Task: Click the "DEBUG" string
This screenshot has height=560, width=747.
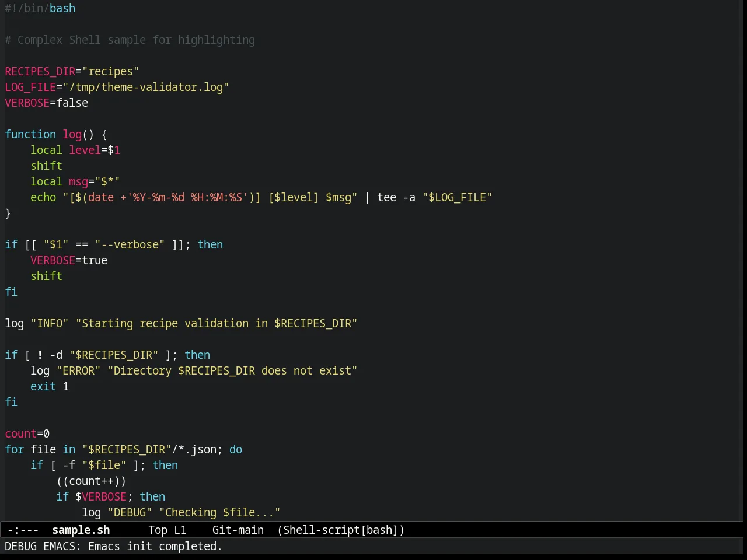Action: point(130,512)
